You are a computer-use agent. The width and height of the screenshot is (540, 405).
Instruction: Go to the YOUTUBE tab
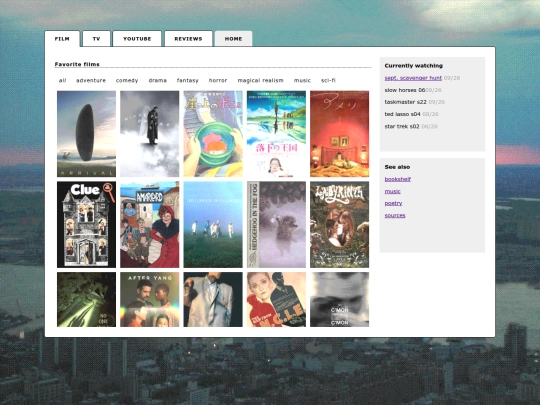[137, 39]
